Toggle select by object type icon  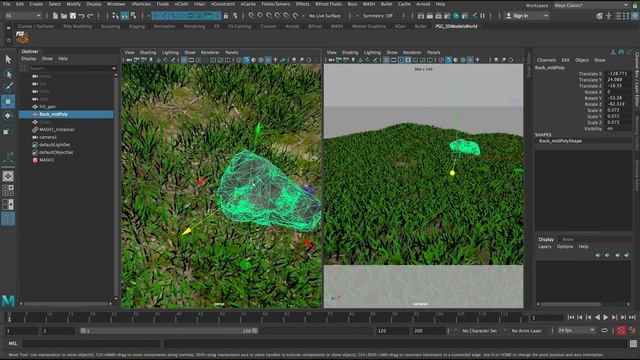(124, 16)
